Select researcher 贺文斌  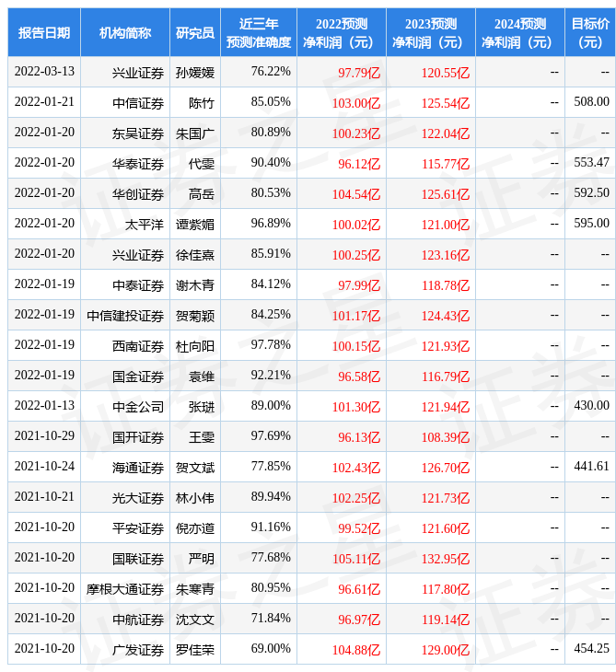pyautogui.click(x=195, y=468)
